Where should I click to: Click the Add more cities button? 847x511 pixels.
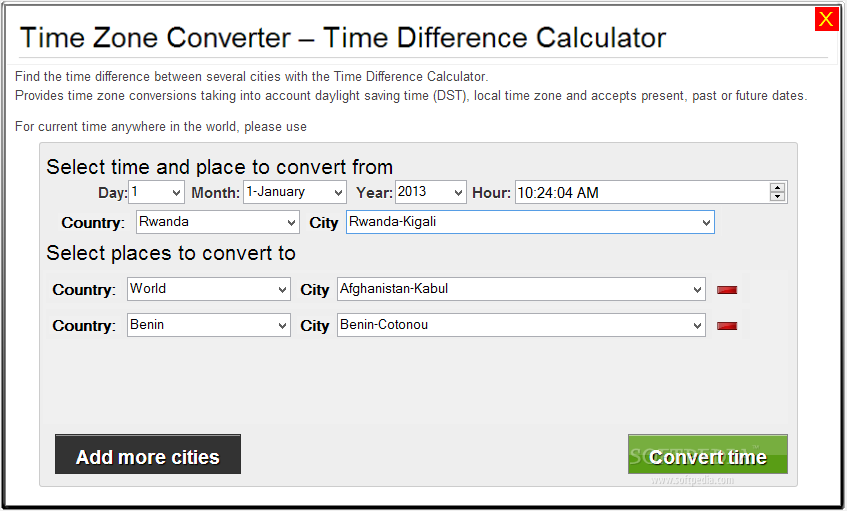pyautogui.click(x=148, y=454)
